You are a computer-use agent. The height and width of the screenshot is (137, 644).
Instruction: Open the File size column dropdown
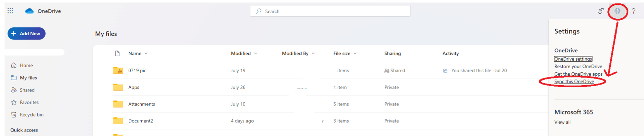[355, 53]
